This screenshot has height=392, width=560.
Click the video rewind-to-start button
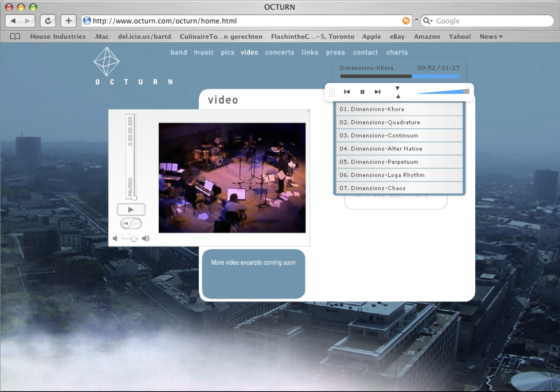[x=126, y=223]
